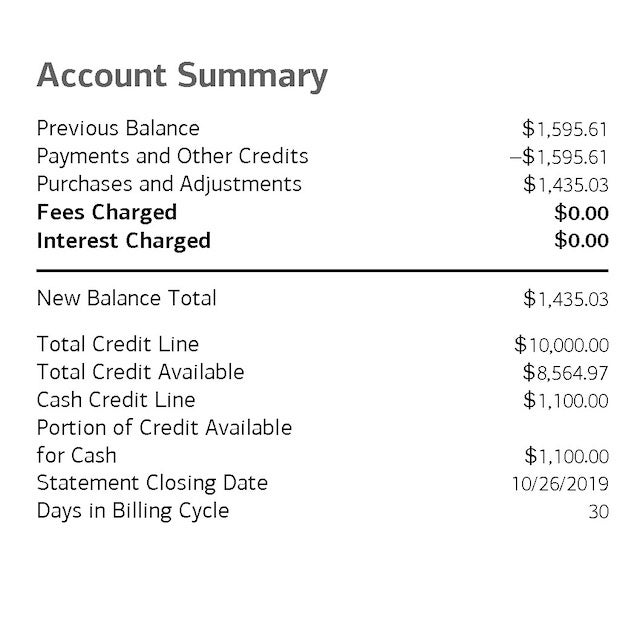
Task: Select the Fees Charged $0.00 value
Action: click(581, 213)
